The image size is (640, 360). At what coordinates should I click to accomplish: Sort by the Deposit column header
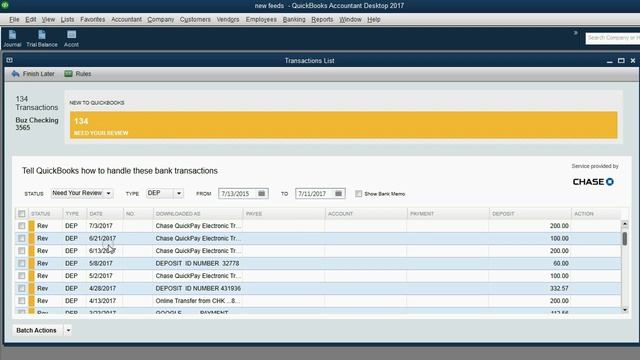(529, 213)
